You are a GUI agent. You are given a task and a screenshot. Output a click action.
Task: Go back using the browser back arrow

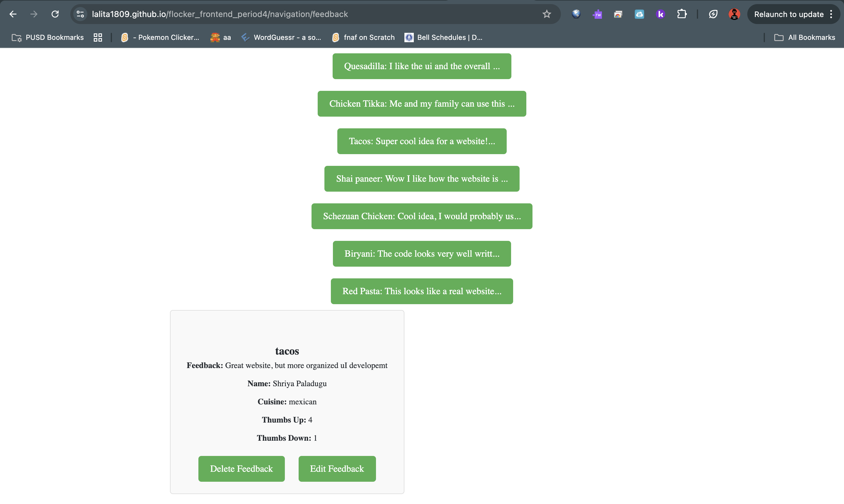13,14
